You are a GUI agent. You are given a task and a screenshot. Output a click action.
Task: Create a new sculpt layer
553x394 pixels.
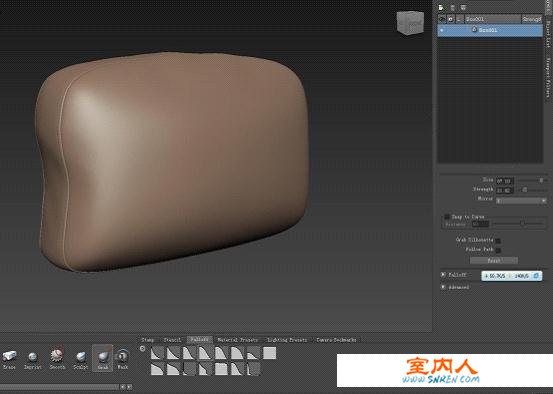click(x=441, y=7)
